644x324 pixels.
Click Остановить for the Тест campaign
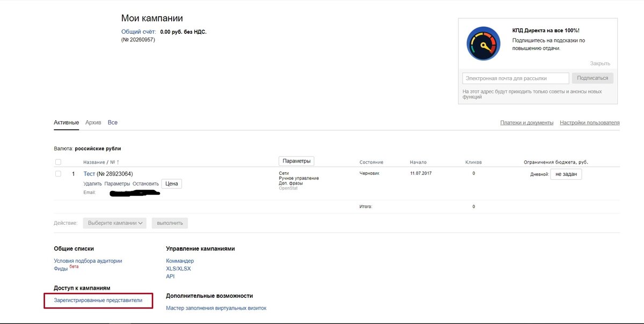click(145, 184)
